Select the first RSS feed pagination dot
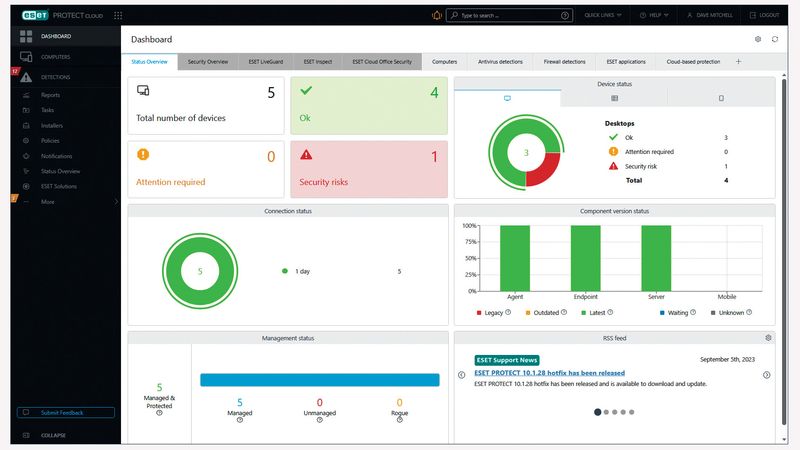The height and width of the screenshot is (450, 800). [x=597, y=412]
